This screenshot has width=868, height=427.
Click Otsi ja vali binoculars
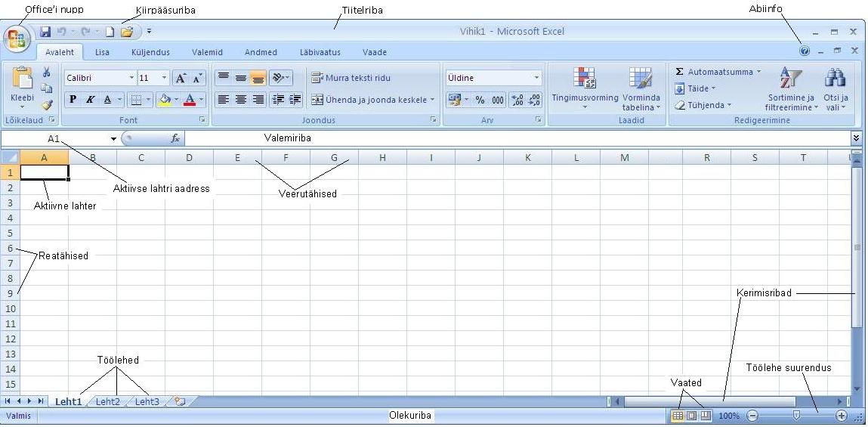[836, 88]
